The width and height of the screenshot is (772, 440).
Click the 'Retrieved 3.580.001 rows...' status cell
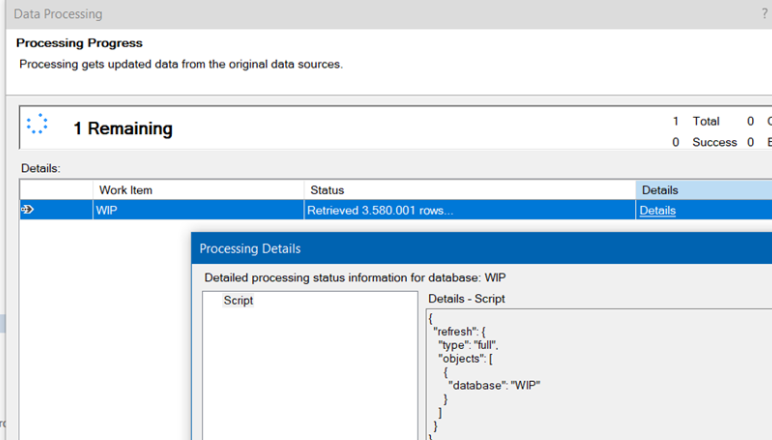pyautogui.click(x=470, y=210)
